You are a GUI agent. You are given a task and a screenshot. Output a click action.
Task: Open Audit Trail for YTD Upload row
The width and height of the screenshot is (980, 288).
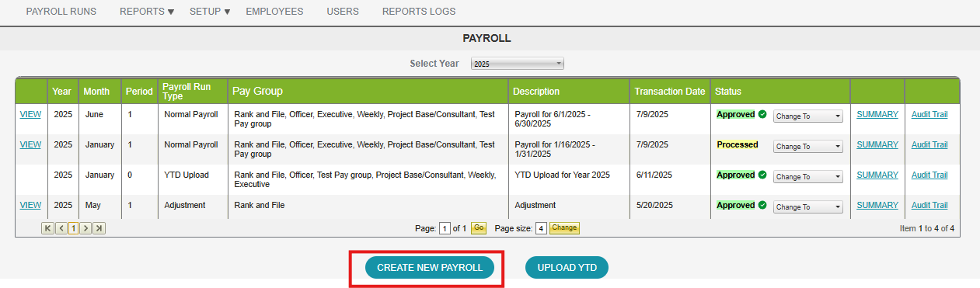pos(929,175)
